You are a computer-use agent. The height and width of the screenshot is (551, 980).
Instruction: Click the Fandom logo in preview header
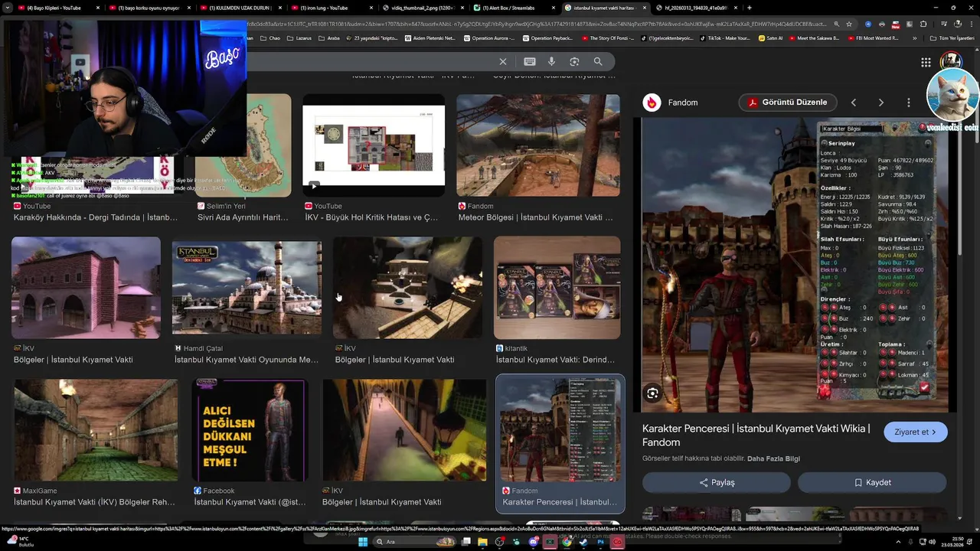pyautogui.click(x=652, y=103)
